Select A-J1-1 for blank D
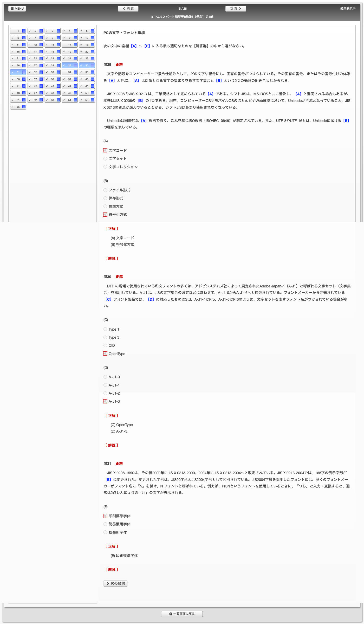 pos(105,385)
